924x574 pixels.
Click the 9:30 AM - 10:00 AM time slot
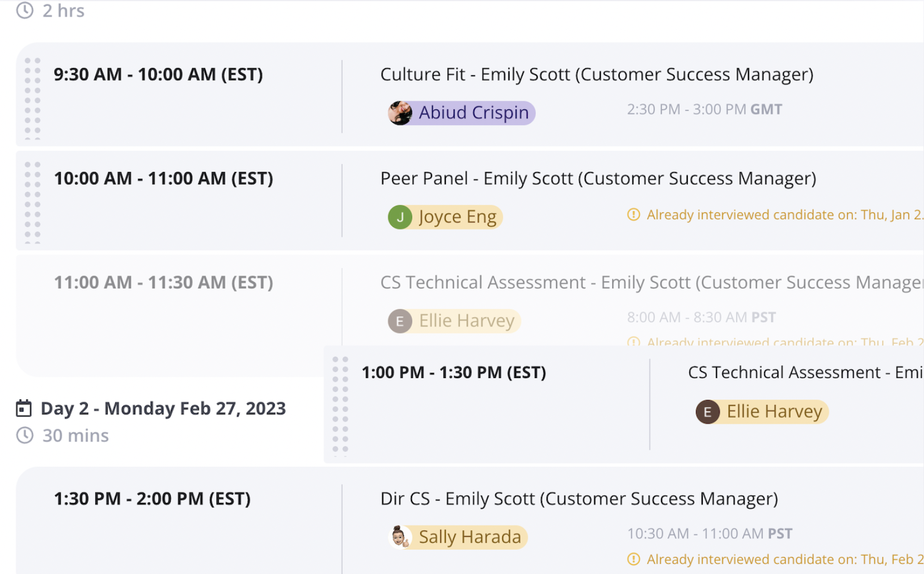pyautogui.click(x=158, y=74)
